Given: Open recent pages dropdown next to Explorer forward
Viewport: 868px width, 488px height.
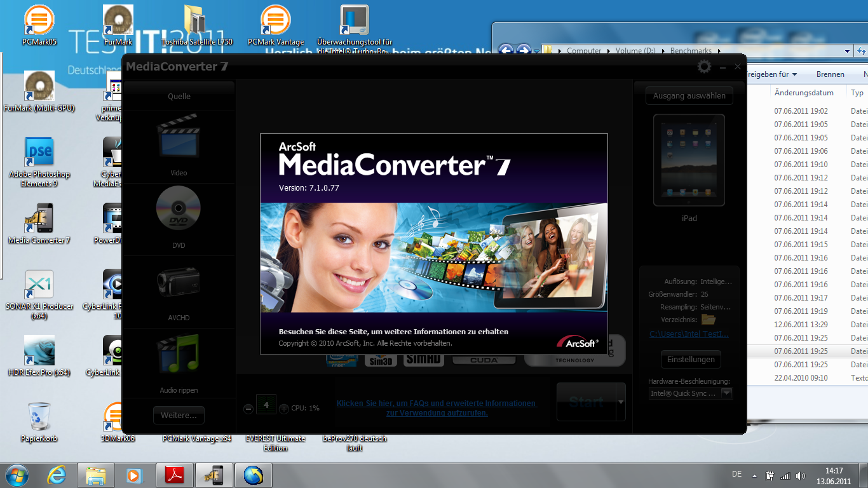Looking at the screenshot, I should 536,51.
